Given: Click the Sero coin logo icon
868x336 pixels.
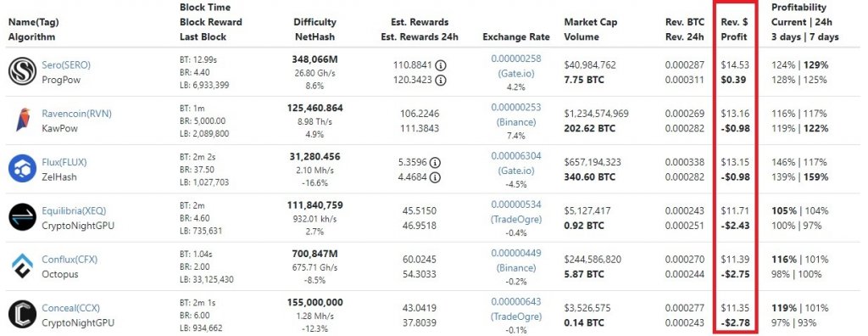Looking at the screenshot, I should pyautogui.click(x=22, y=72).
